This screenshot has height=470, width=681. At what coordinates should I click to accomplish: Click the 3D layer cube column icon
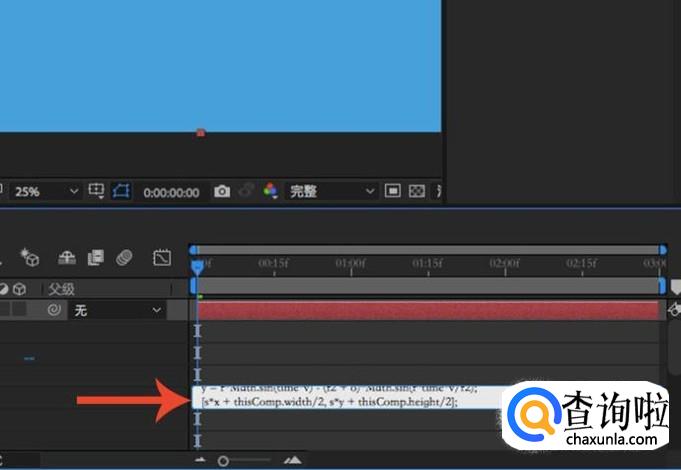[20, 289]
